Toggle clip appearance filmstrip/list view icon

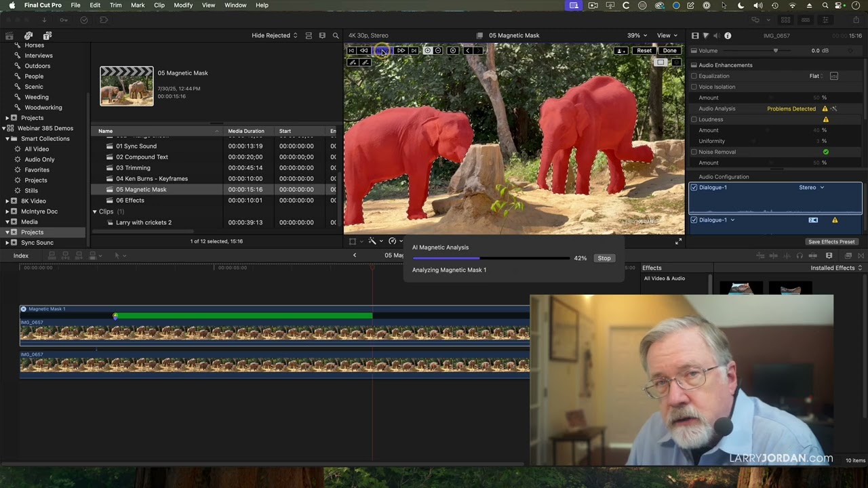(x=309, y=35)
